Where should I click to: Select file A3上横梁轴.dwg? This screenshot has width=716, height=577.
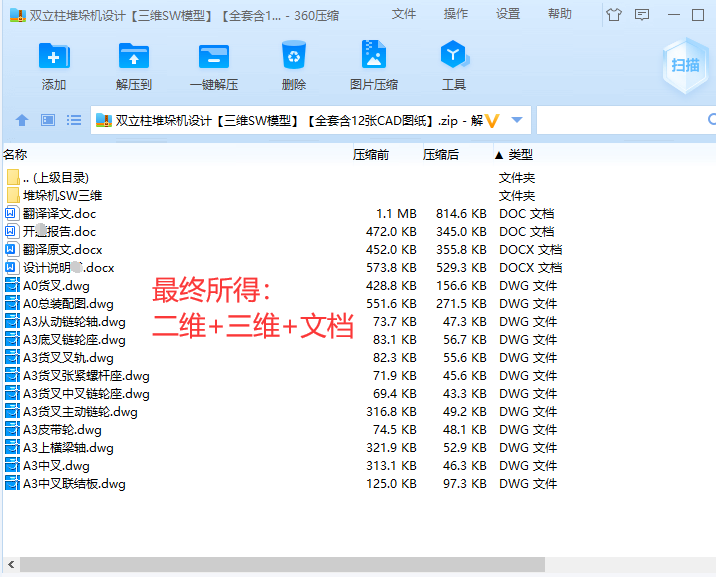(x=68, y=448)
